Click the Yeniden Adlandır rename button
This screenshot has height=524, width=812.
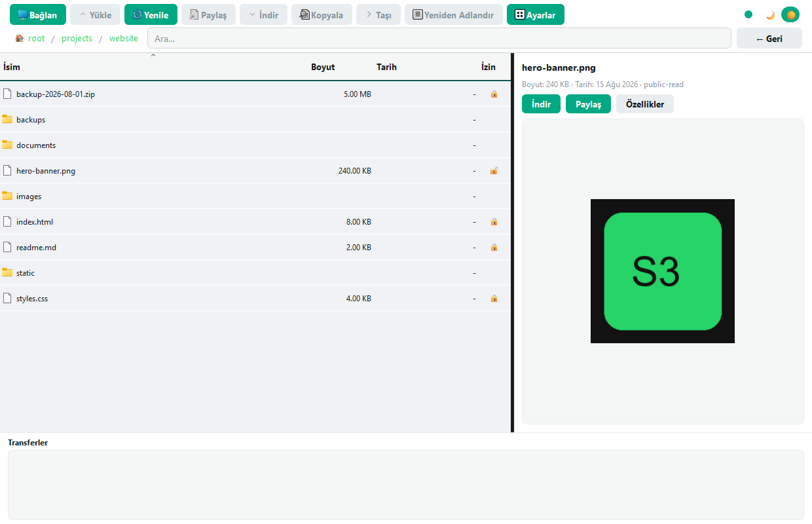tap(454, 14)
